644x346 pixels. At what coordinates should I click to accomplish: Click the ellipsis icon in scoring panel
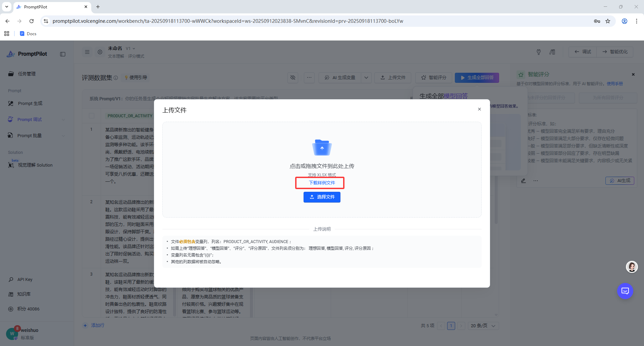[x=536, y=181]
